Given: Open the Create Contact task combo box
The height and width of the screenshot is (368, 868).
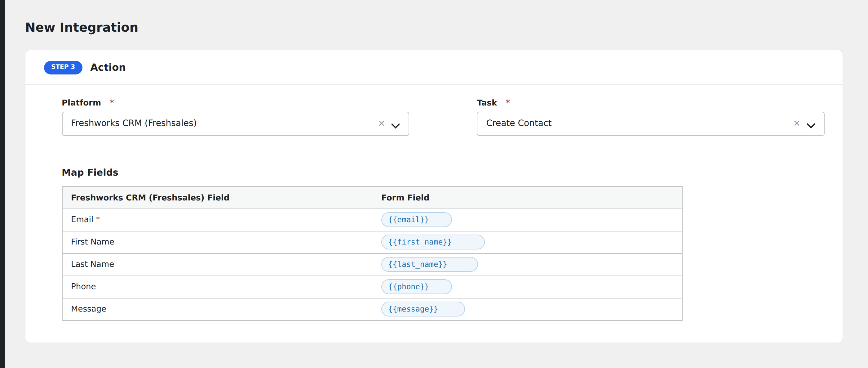Looking at the screenshot, I should [650, 124].
